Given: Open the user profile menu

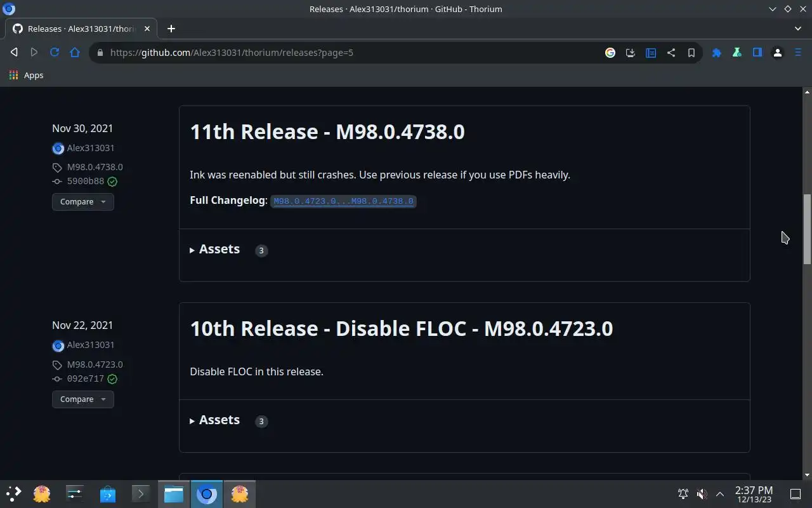Looking at the screenshot, I should (778, 53).
